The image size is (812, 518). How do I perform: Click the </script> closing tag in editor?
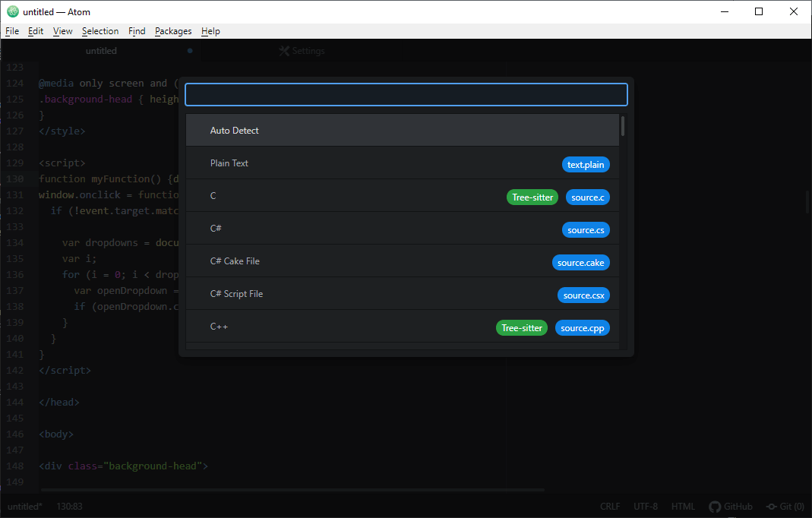tap(65, 371)
